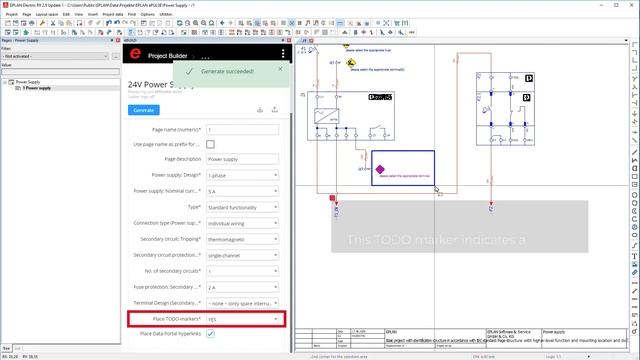Click the 'Page name (numeric)' input field
This screenshot has height=360, width=640.
click(x=242, y=130)
